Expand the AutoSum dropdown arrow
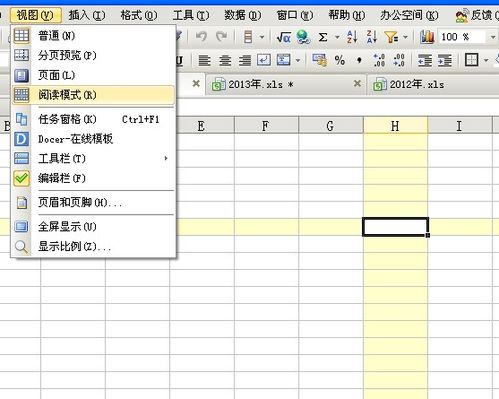The image size is (499, 399). (337, 37)
